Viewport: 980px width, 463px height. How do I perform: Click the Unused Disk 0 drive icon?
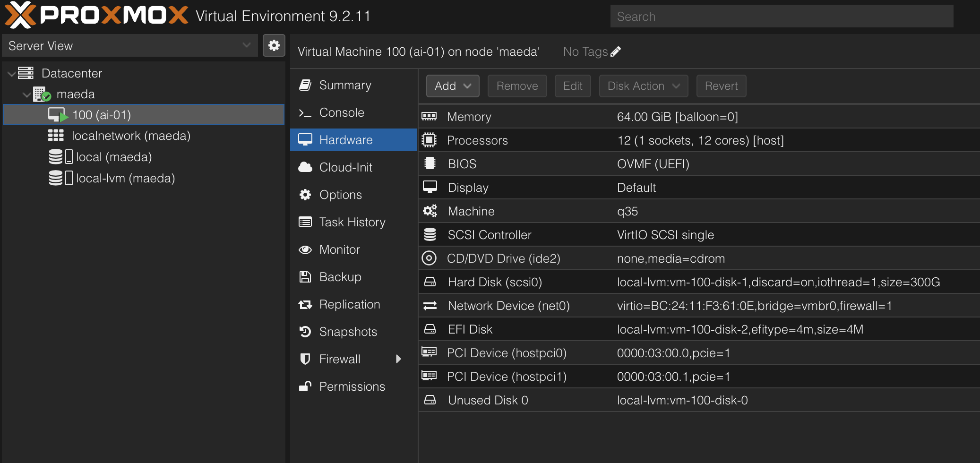[x=430, y=400]
